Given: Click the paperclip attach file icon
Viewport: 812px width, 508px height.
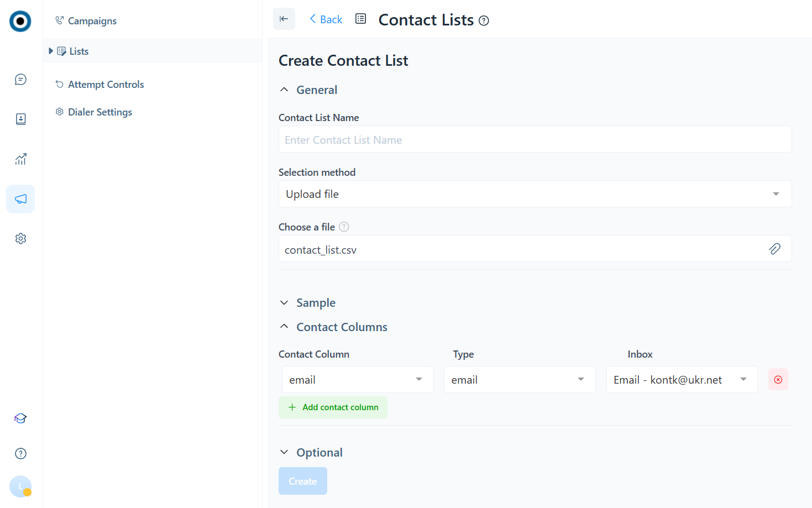Looking at the screenshot, I should click(x=774, y=249).
